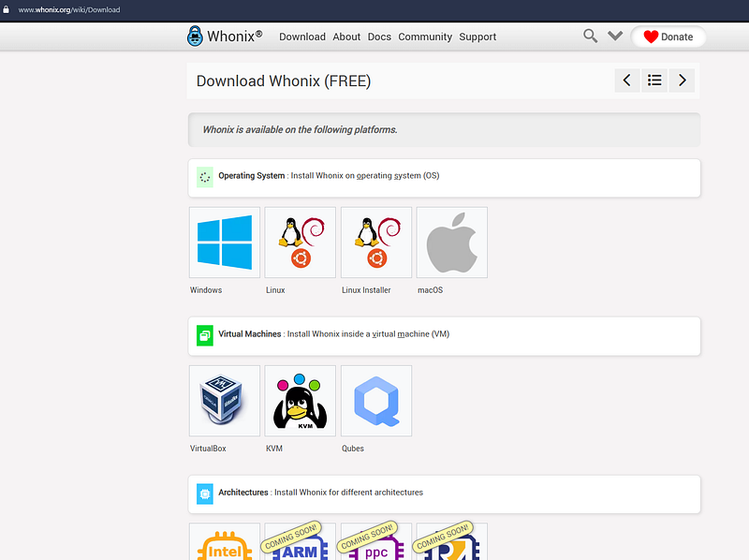Click the Donate heart button
This screenshot has width=749, height=560.
668,37
